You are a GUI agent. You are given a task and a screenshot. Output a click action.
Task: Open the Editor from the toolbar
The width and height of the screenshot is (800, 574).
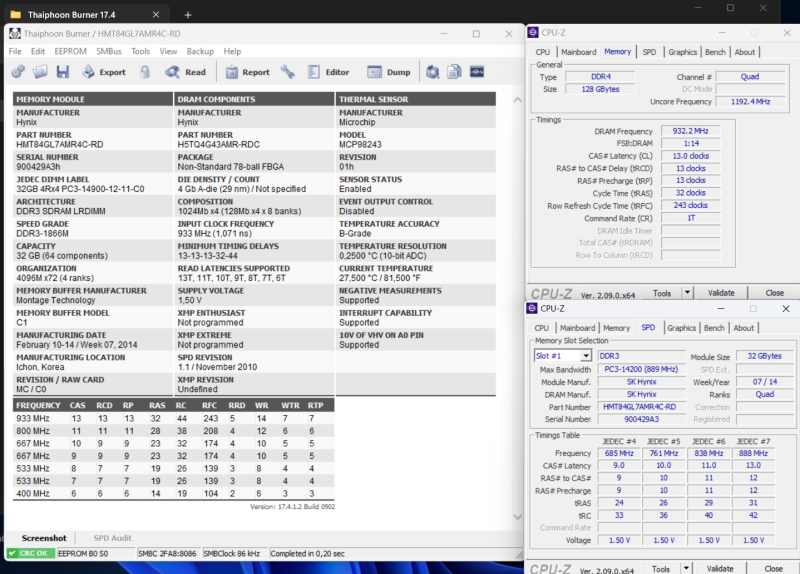pos(329,72)
